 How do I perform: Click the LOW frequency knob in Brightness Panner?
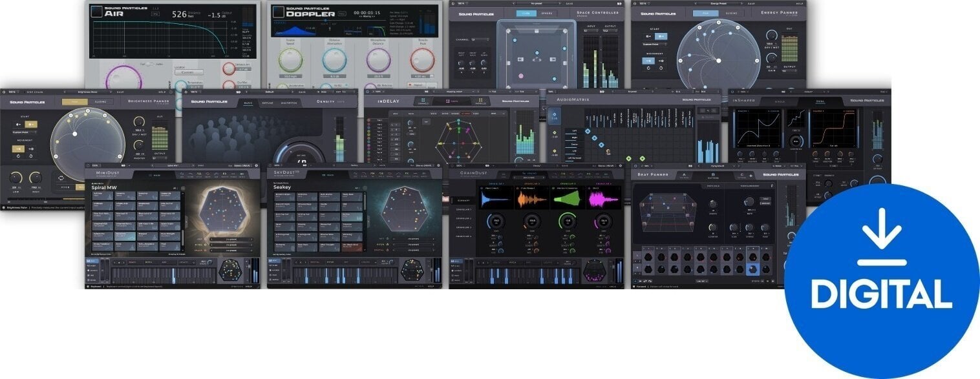coord(15,178)
